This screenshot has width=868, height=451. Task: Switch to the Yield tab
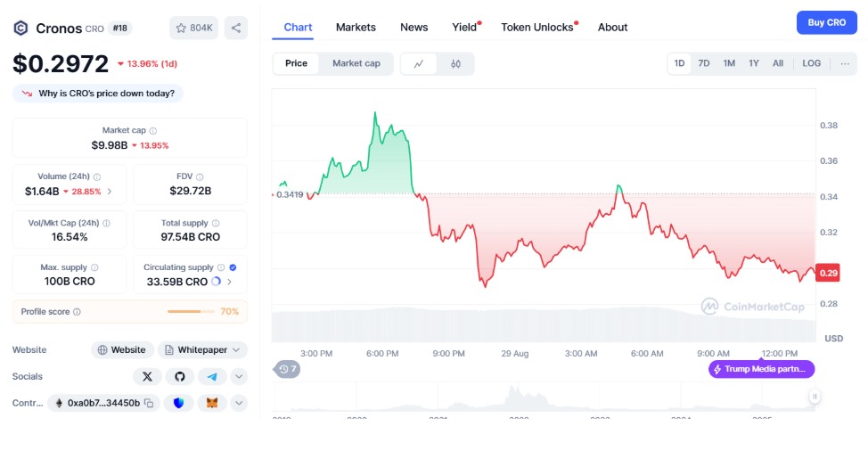point(464,27)
